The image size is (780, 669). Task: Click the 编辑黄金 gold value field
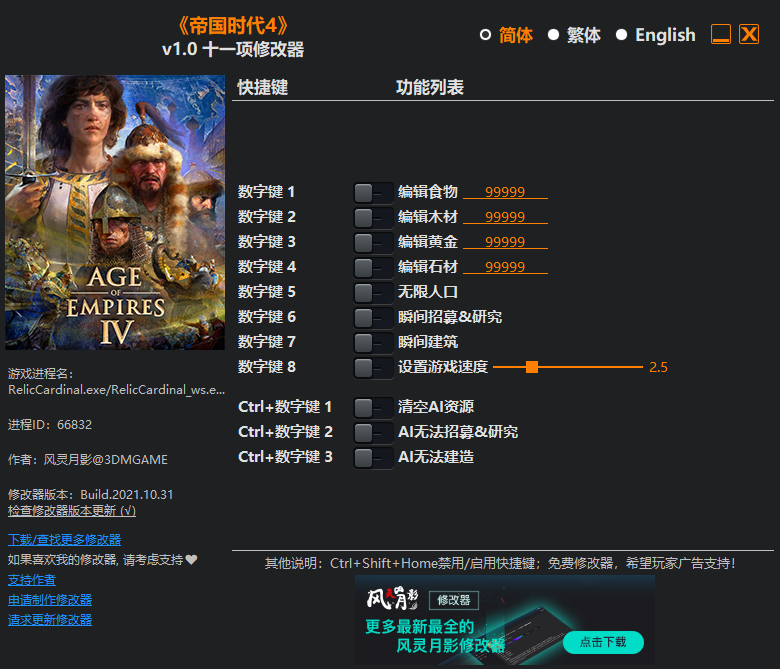click(x=505, y=242)
